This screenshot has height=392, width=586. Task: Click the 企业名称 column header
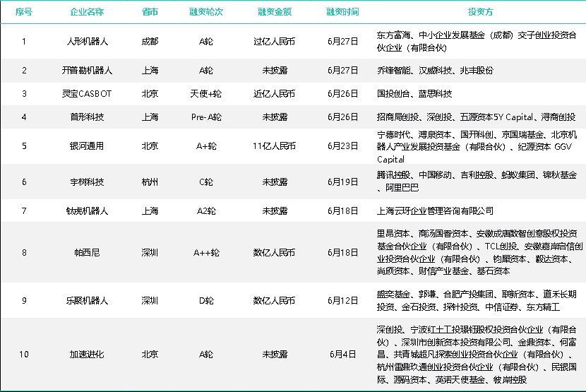pyautogui.click(x=87, y=12)
